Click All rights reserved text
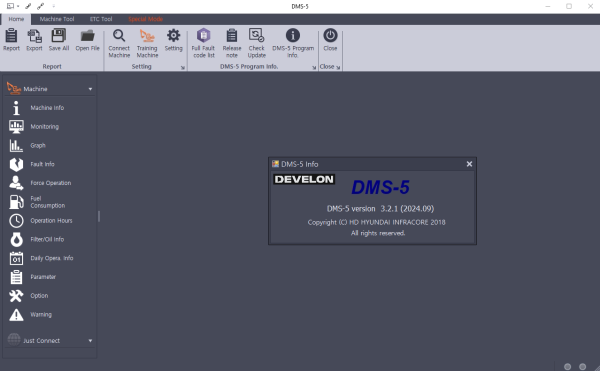This screenshot has height=371, width=600. tap(378, 233)
